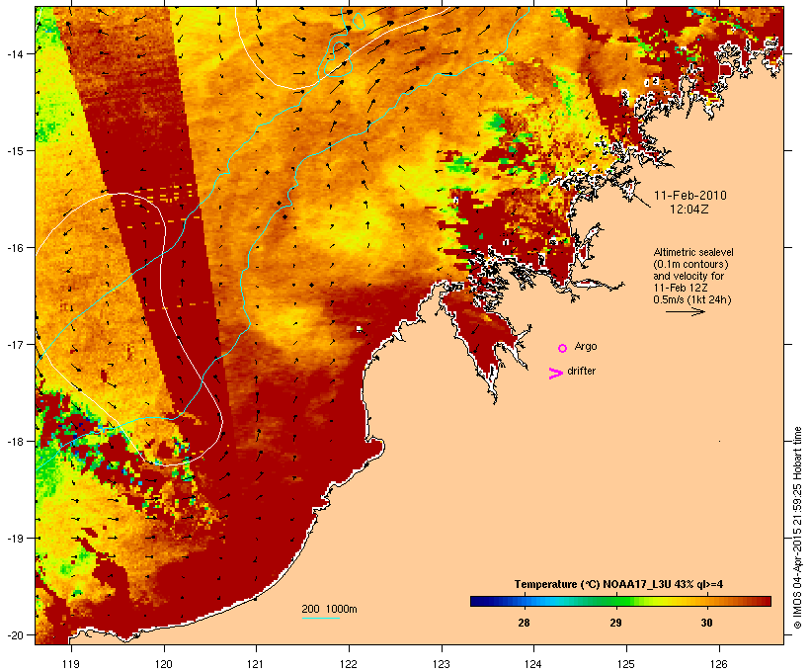Viewport: 810px width, 672px height.
Task: Click the magenta drifter arrow legend symbol
Action: pos(556,374)
